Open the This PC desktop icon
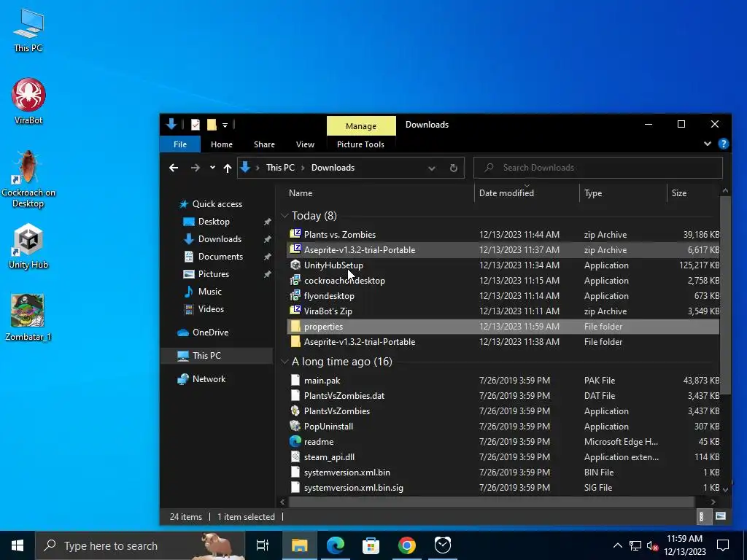 point(28,31)
